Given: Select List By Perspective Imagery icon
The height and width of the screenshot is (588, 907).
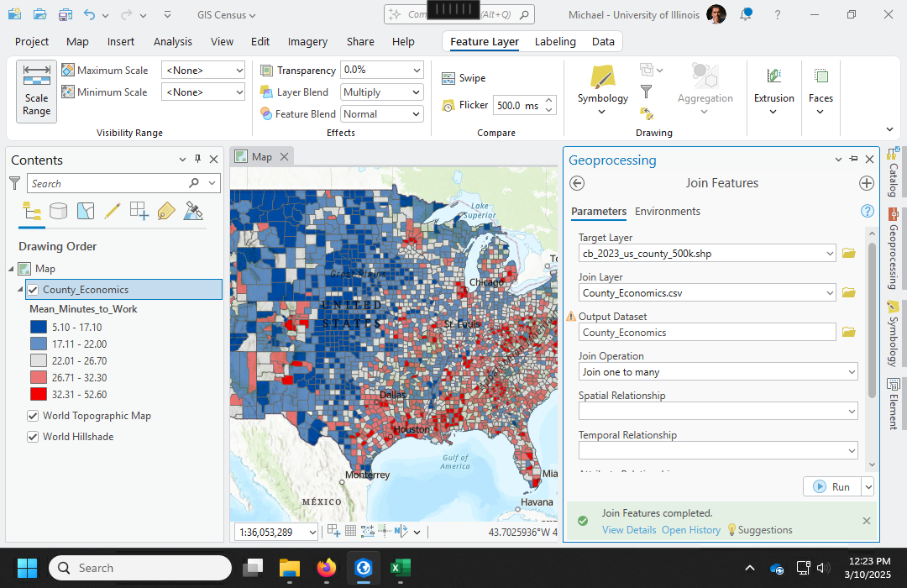Looking at the screenshot, I should 193,211.
